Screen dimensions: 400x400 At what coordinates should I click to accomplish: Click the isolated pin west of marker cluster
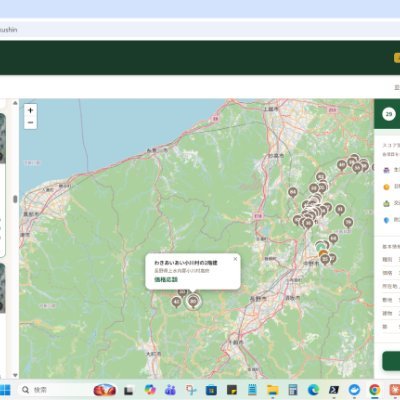pyautogui.click(x=293, y=192)
